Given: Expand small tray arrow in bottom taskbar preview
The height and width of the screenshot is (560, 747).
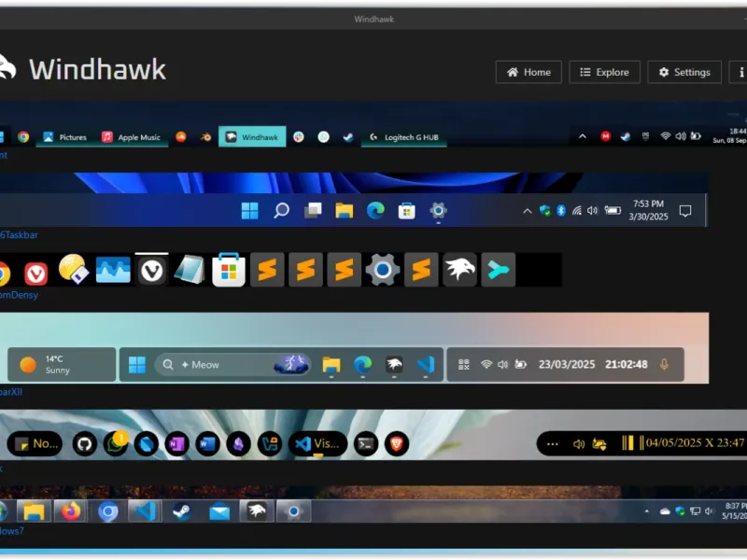Looking at the screenshot, I should pos(646,511).
